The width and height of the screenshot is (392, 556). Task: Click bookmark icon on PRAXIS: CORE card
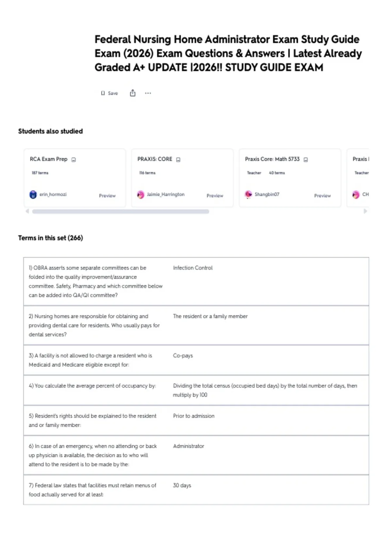coord(178,160)
